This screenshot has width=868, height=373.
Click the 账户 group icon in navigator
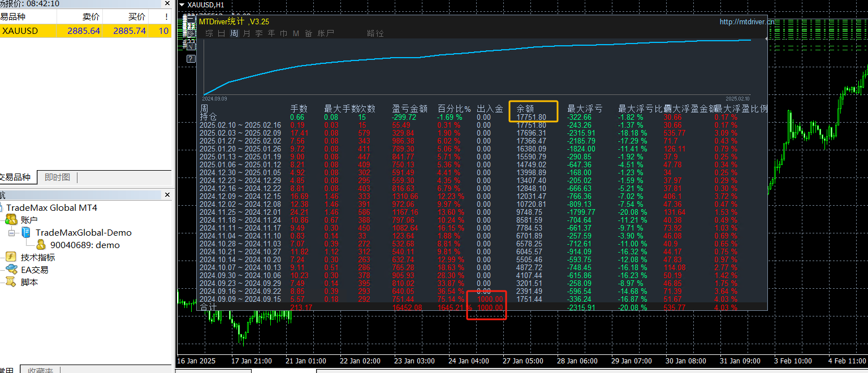(x=11, y=220)
